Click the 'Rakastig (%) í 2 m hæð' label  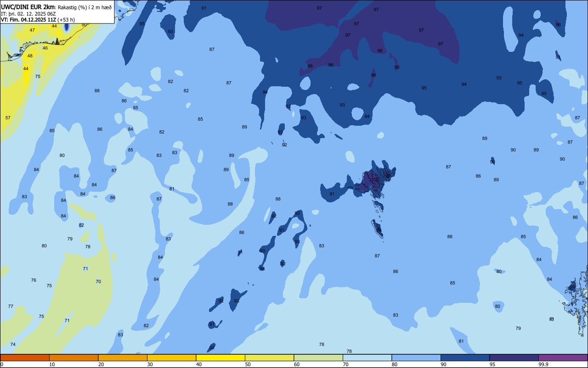[x=85, y=7]
